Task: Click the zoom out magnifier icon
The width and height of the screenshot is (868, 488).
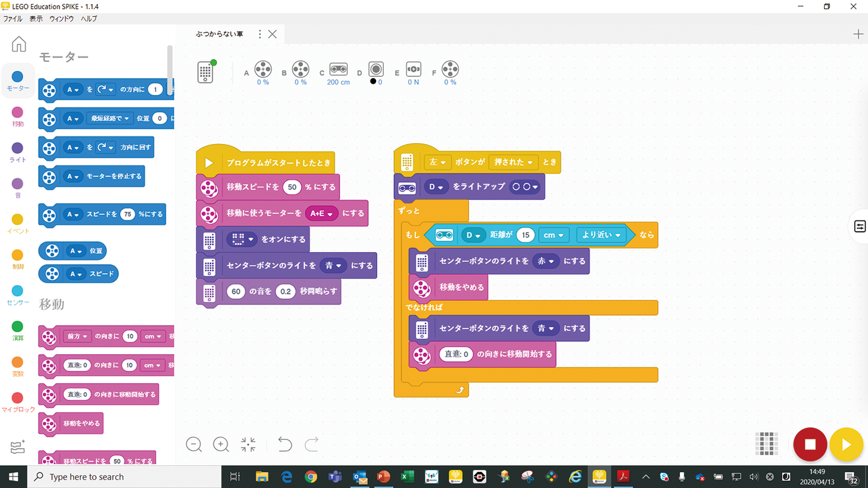Action: (x=193, y=444)
